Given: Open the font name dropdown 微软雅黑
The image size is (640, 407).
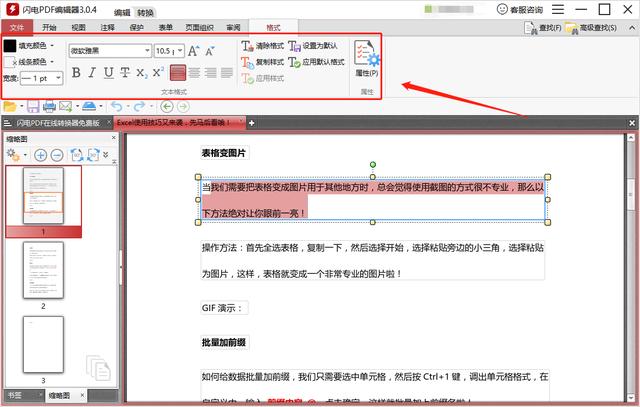Looking at the screenshot, I should click(108, 50).
